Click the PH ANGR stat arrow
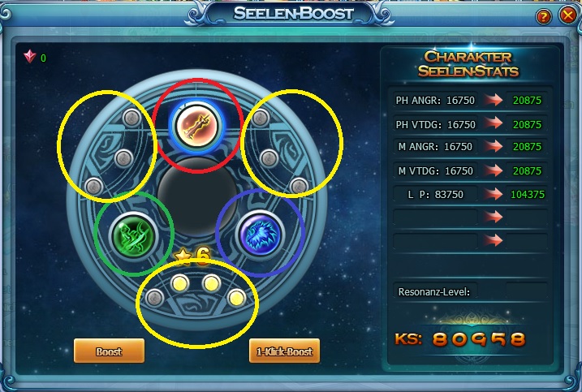582x392 pixels. click(x=493, y=100)
